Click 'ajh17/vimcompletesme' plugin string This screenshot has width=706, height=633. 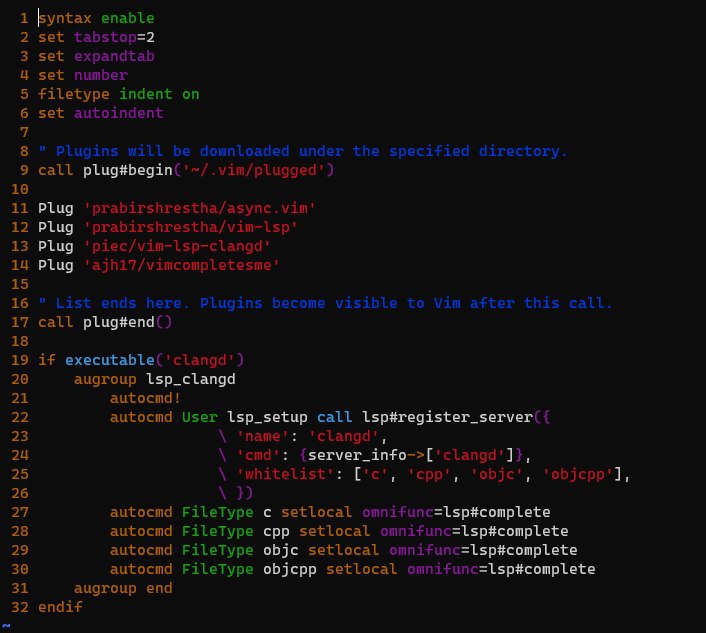point(182,265)
